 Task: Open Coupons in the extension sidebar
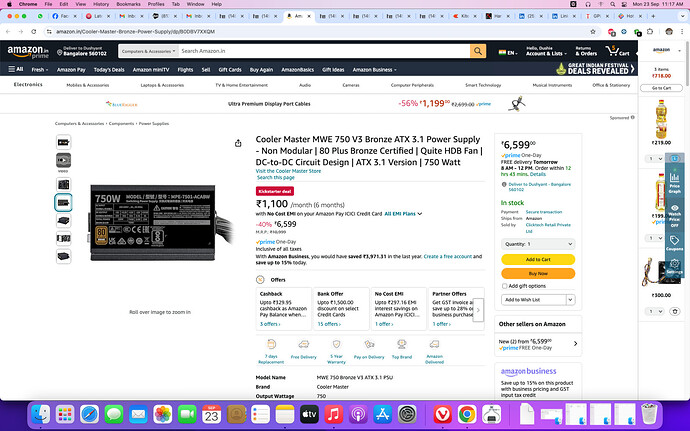click(x=675, y=243)
